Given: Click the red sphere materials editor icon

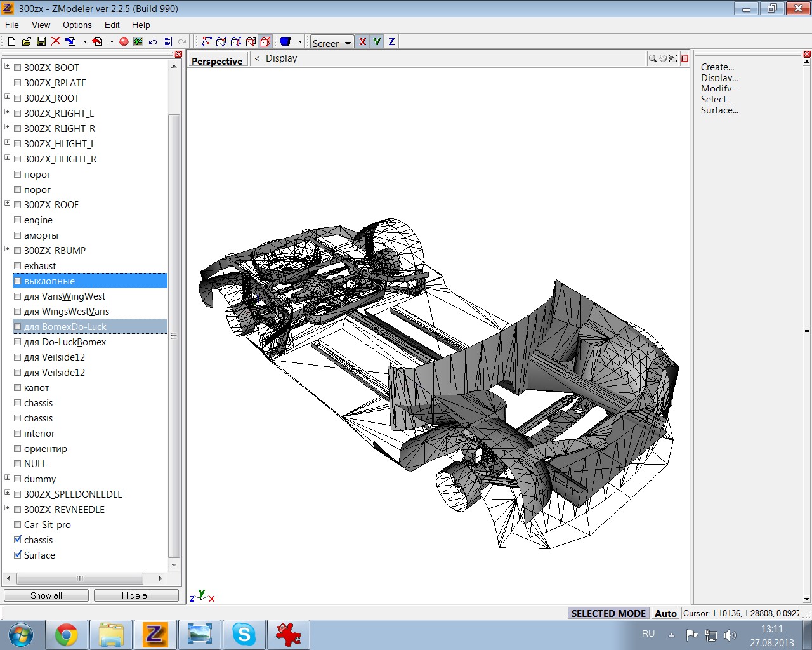Looking at the screenshot, I should [124, 41].
